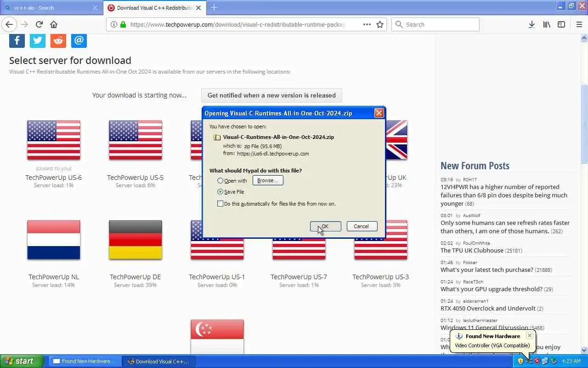Reload the page with the refresh icon
This screenshot has width=588, height=368.
pos(39,24)
